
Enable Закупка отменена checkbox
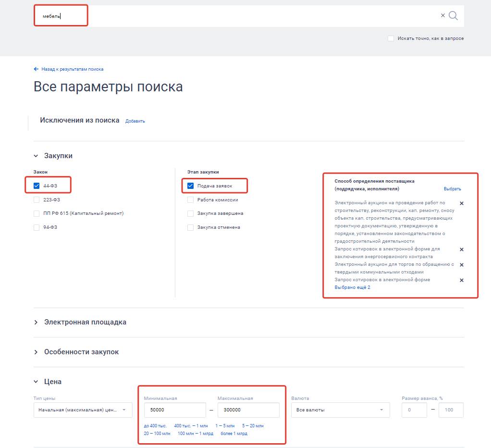pyautogui.click(x=190, y=227)
